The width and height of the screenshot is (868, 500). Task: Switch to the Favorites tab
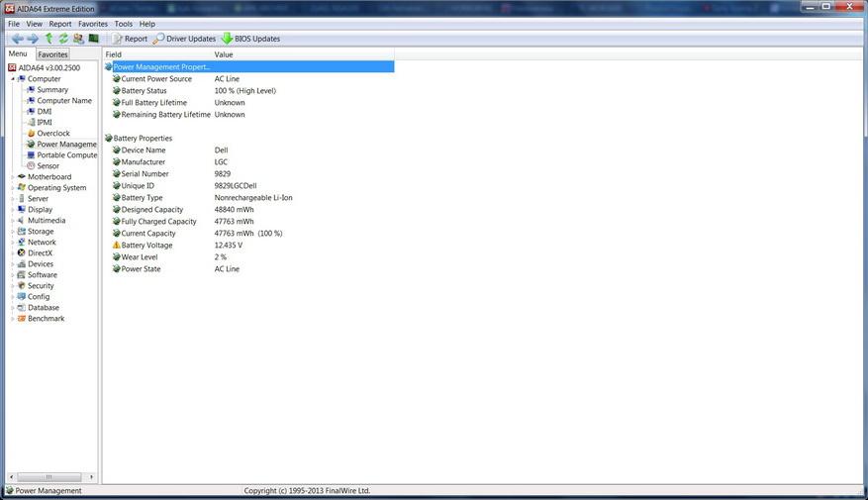click(52, 54)
